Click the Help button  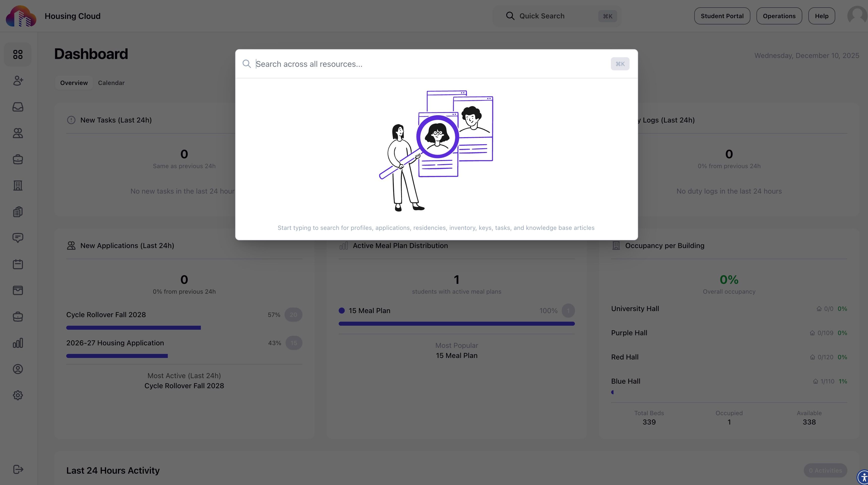coord(821,16)
